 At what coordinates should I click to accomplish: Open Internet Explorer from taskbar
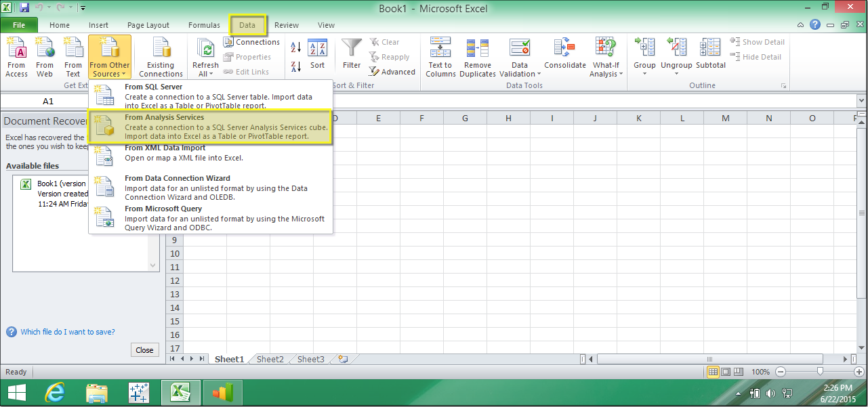[56, 392]
